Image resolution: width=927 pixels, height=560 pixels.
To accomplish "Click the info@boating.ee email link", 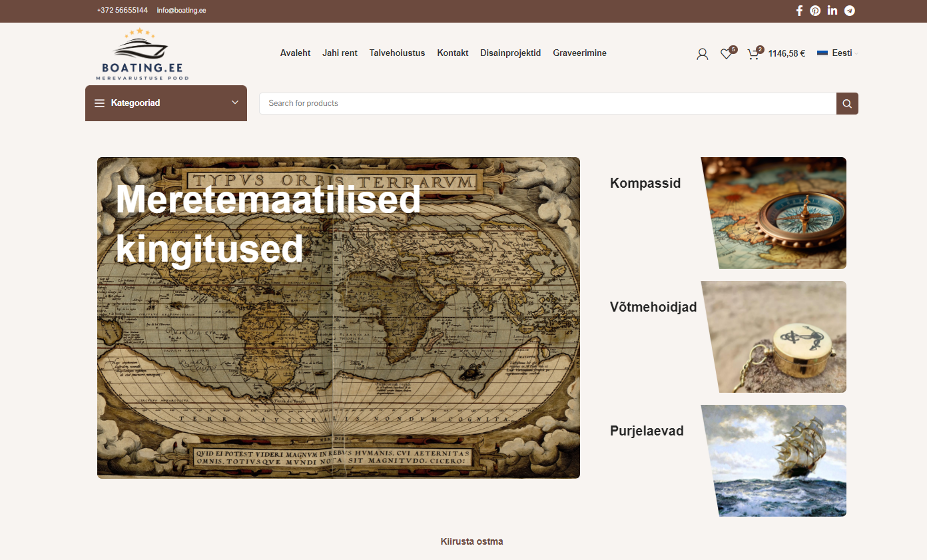I will tap(181, 11).
